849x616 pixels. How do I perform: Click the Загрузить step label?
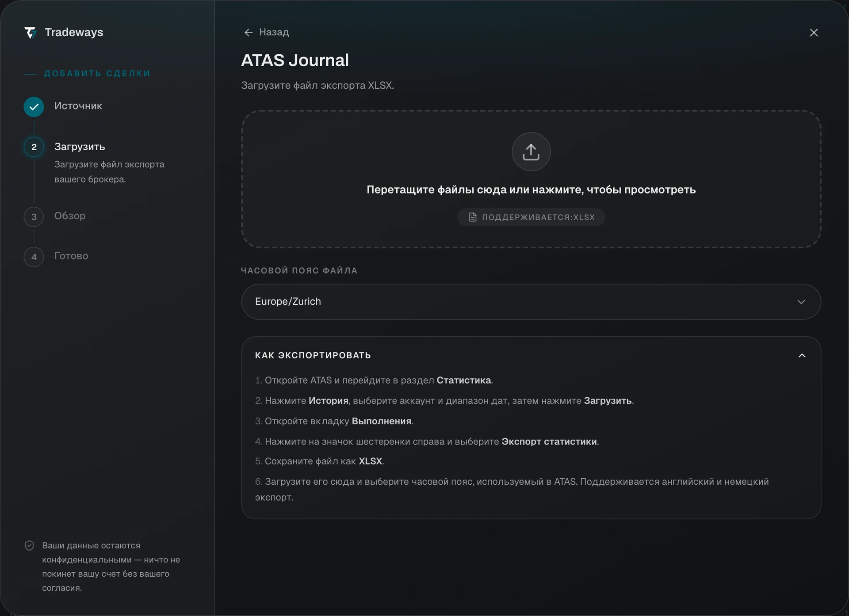pyautogui.click(x=80, y=147)
